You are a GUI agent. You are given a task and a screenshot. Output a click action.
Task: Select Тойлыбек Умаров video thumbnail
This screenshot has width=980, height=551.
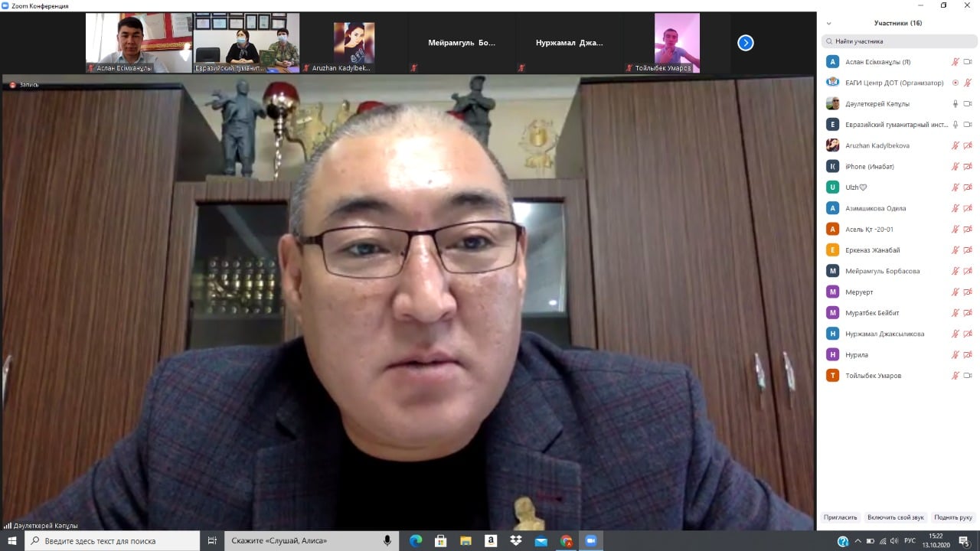(677, 43)
